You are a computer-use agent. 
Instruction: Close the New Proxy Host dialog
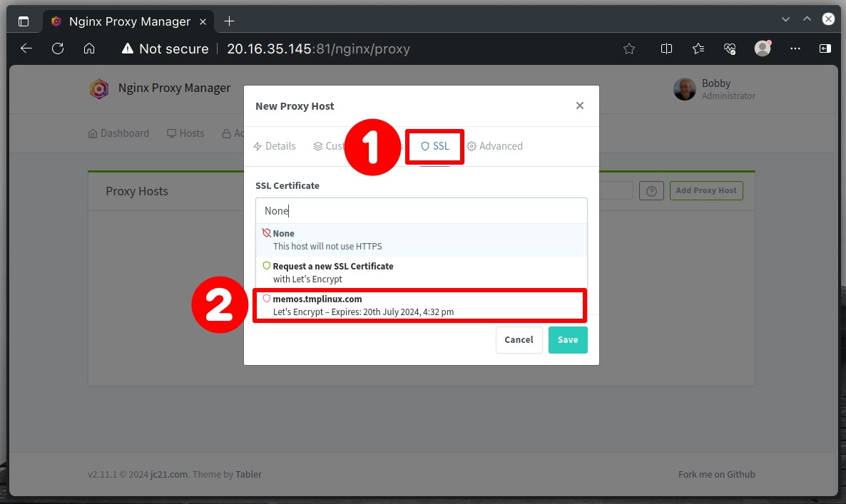point(579,106)
